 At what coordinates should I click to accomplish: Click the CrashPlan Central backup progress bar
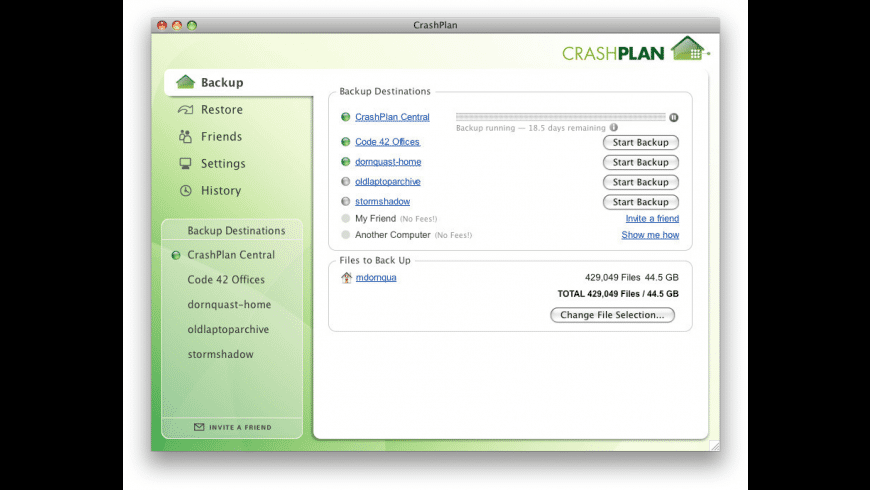coord(560,117)
